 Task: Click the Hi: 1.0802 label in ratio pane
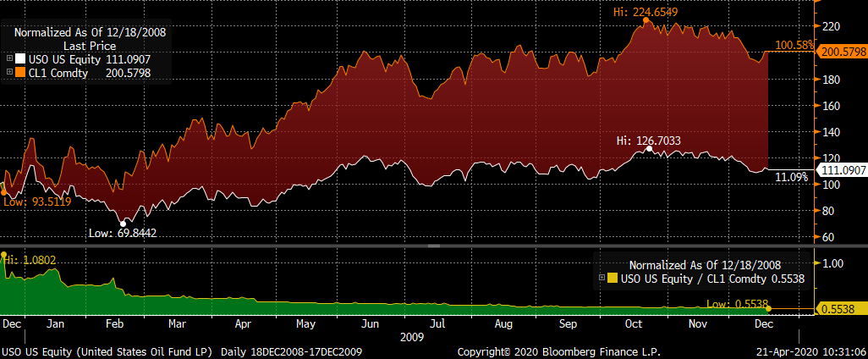[28, 260]
